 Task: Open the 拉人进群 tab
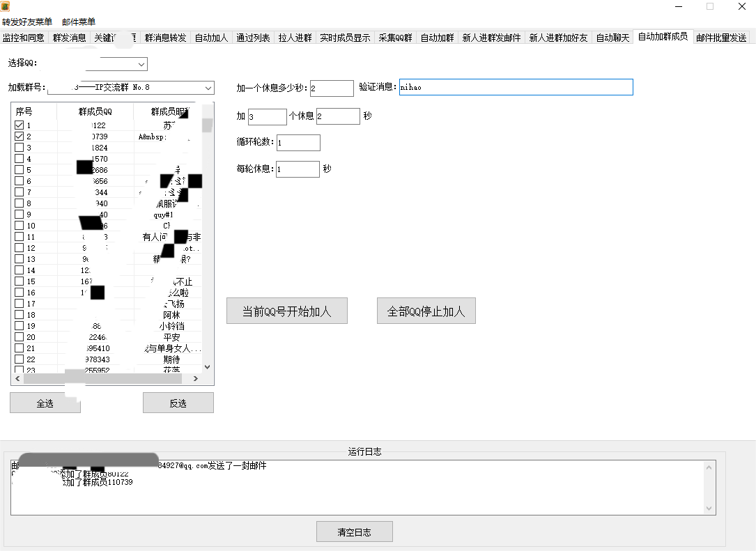(295, 38)
